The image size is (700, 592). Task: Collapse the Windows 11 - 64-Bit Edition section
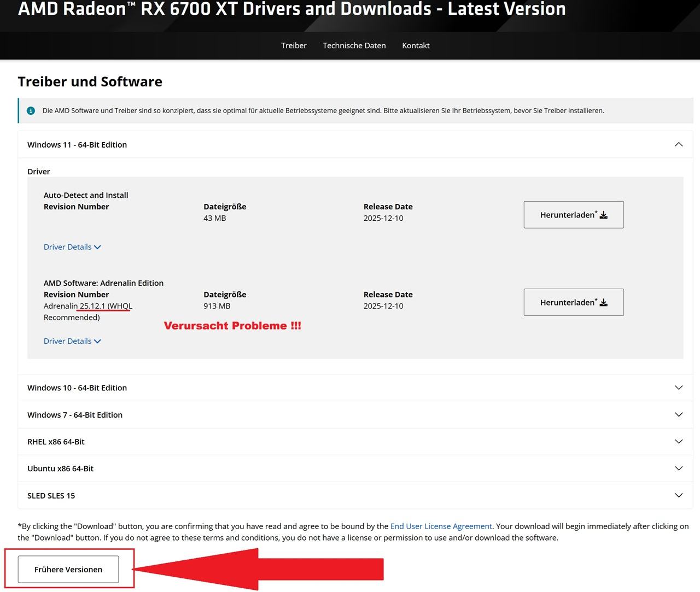(x=355, y=144)
